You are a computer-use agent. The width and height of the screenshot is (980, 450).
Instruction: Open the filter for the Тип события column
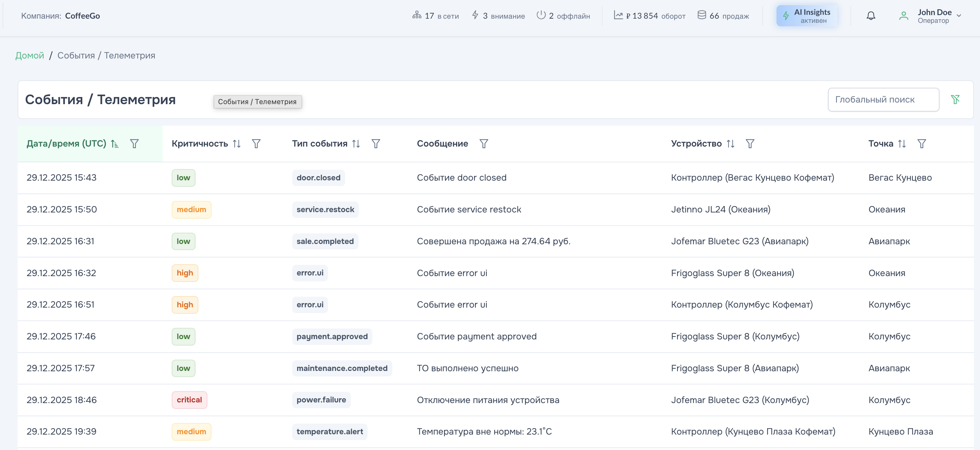click(376, 144)
